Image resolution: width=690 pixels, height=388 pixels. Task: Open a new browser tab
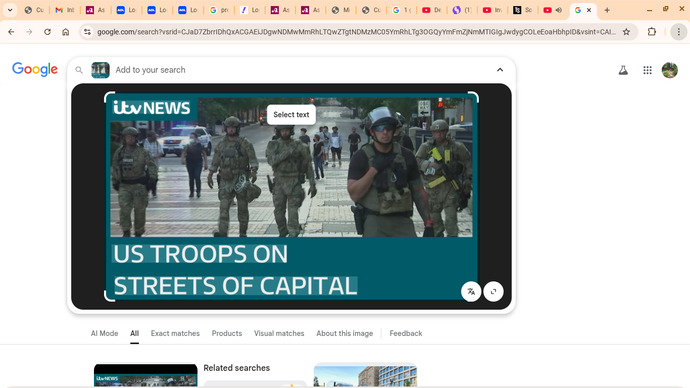[607, 10]
